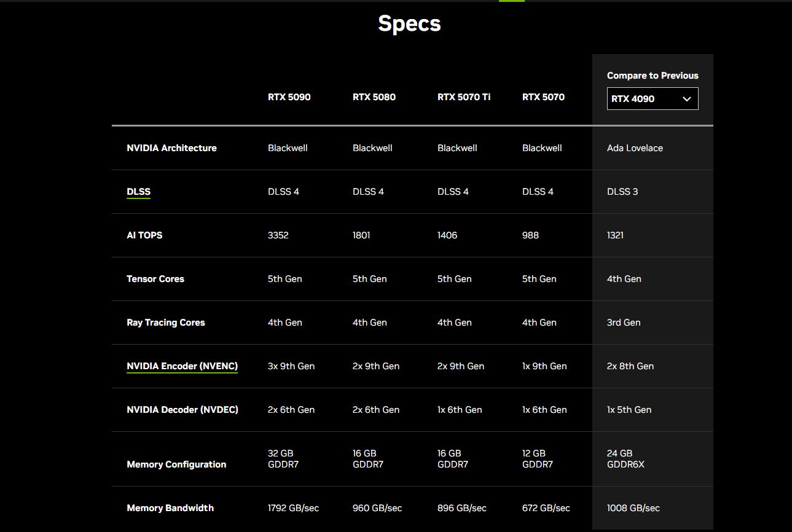This screenshot has width=792, height=532.
Task: Select the 24 GB GDDR6X memory cell
Action: (x=625, y=459)
